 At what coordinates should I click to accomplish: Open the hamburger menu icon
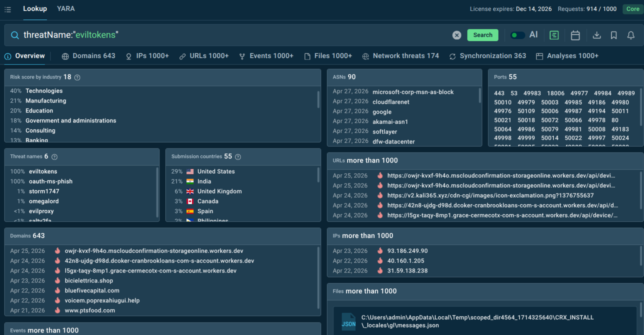[8, 9]
